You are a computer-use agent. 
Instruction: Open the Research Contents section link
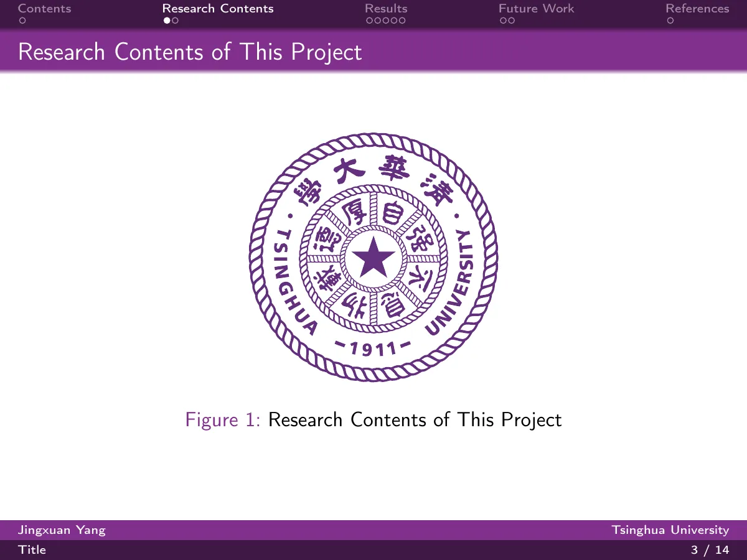(218, 9)
